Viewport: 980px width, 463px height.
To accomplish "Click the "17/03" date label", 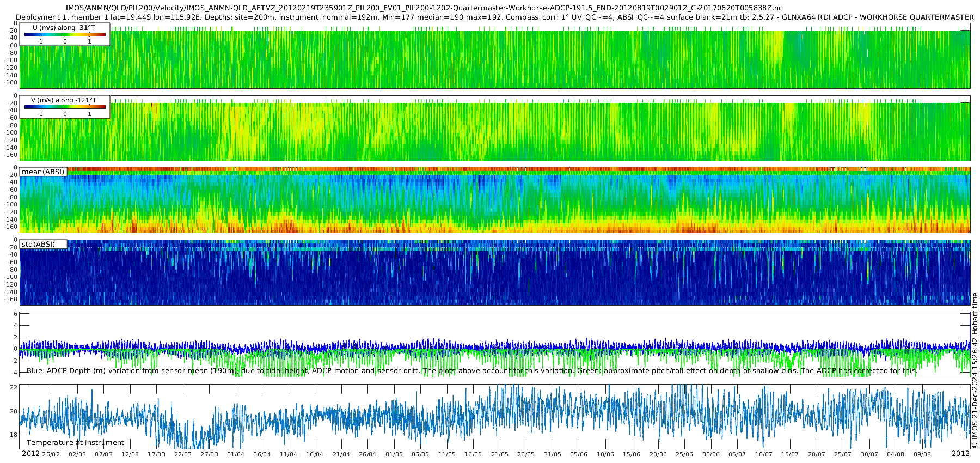I will tap(157, 455).
